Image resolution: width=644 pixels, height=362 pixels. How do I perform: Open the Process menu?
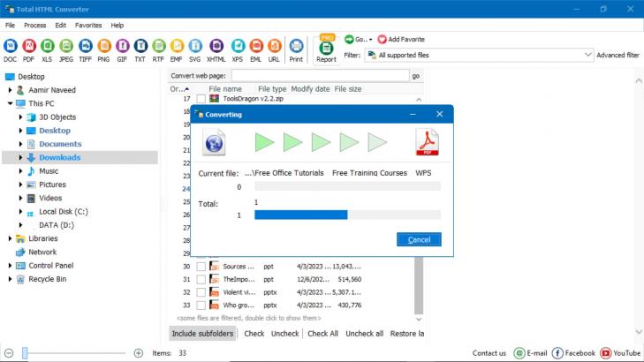(x=35, y=26)
